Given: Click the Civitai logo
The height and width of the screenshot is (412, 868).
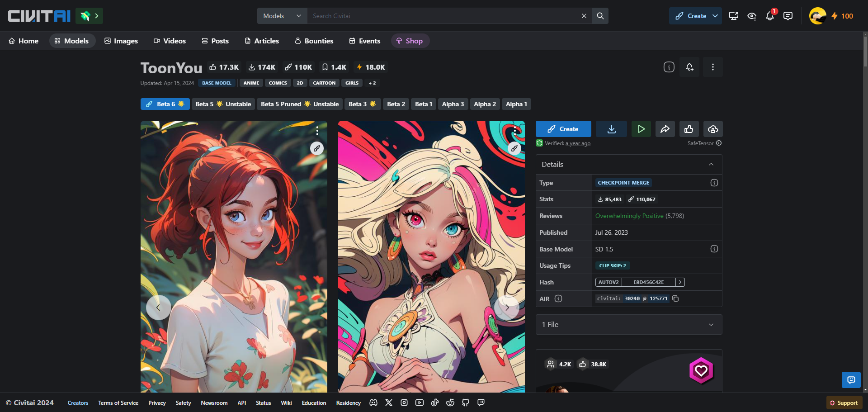Looking at the screenshot, I should [x=39, y=16].
